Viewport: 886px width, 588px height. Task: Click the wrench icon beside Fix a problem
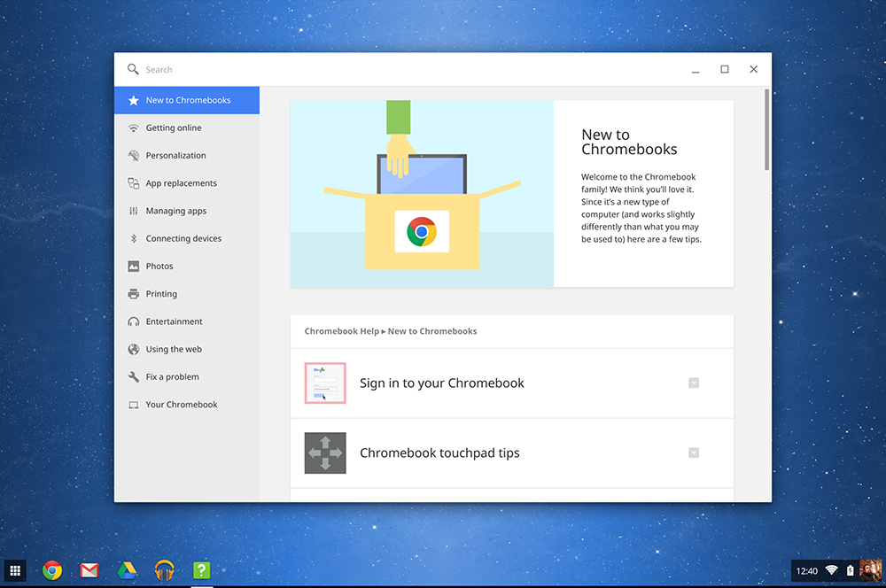coord(134,376)
